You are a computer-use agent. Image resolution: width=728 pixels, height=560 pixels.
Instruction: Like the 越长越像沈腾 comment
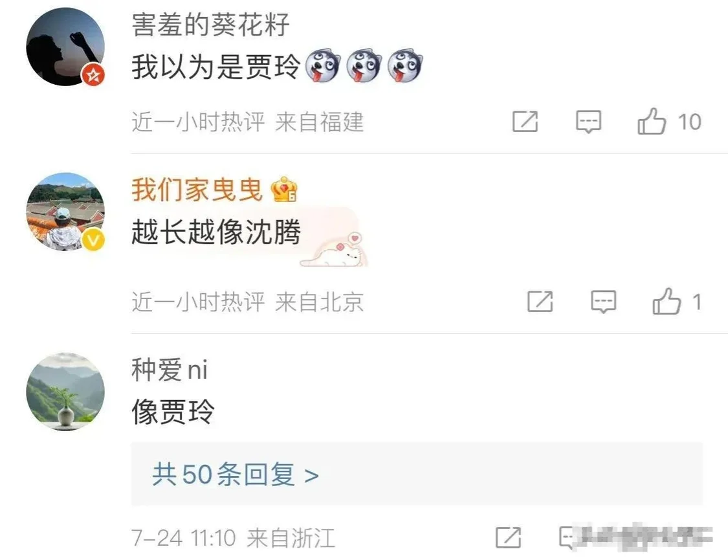[667, 302]
